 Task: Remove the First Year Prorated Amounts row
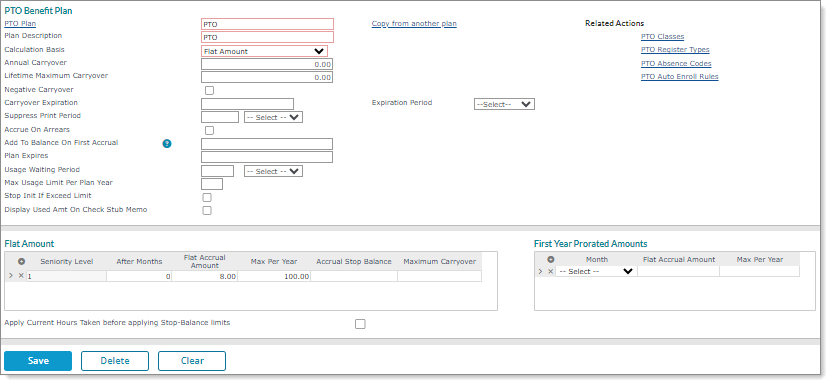[x=551, y=272]
